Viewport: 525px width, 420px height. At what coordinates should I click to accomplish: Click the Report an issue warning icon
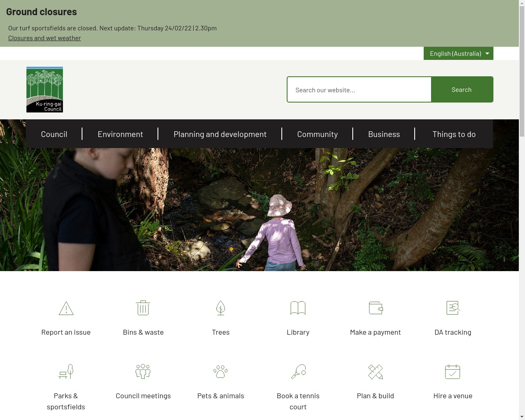coord(66,308)
